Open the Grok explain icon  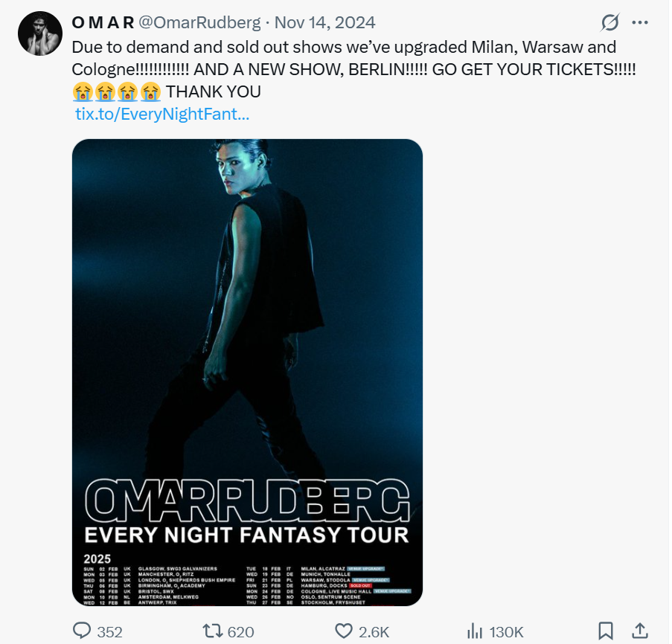pyautogui.click(x=609, y=23)
